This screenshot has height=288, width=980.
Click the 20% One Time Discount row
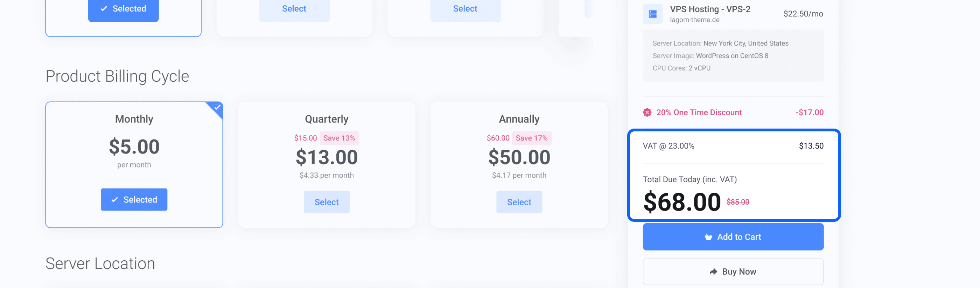699,112
